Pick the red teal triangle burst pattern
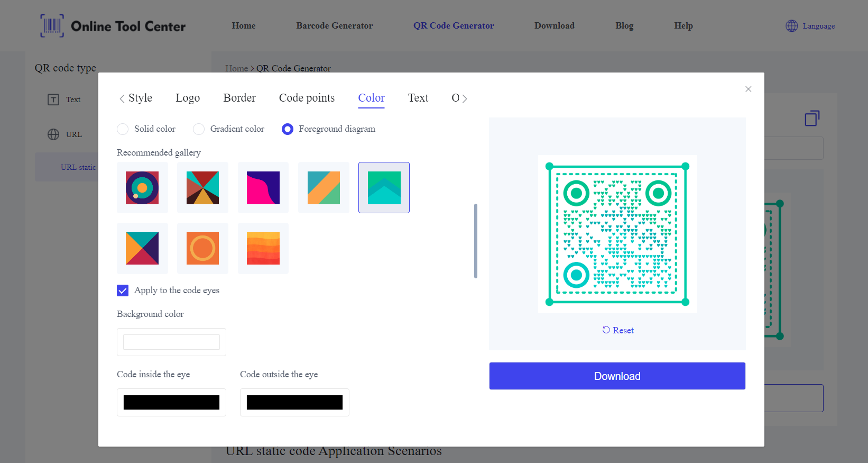This screenshot has width=868, height=463. click(202, 188)
